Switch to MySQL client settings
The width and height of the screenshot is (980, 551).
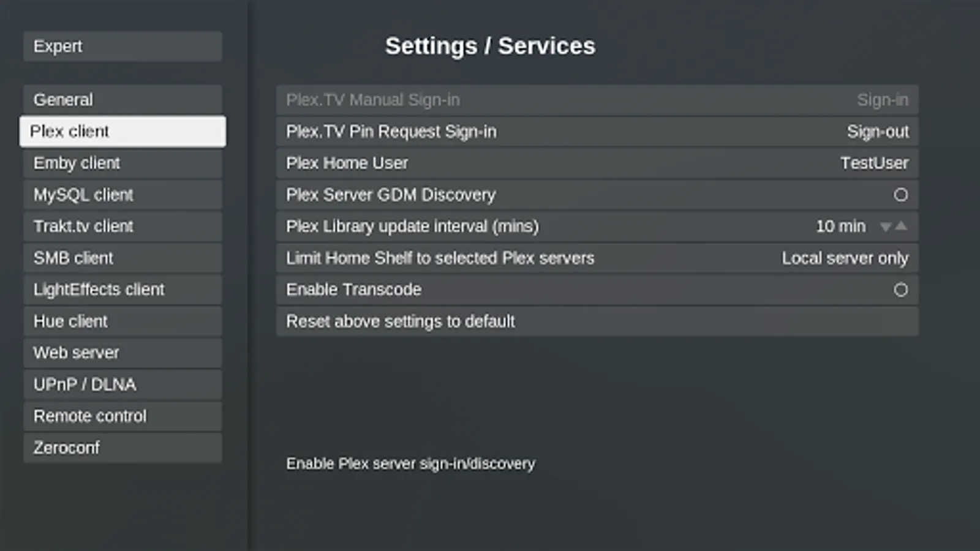(123, 195)
